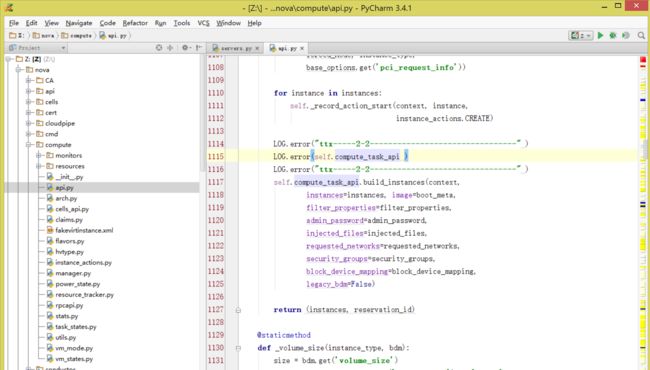The image size is (650, 370).
Task: Select instance_actions.py in project tree
Action: (79, 263)
